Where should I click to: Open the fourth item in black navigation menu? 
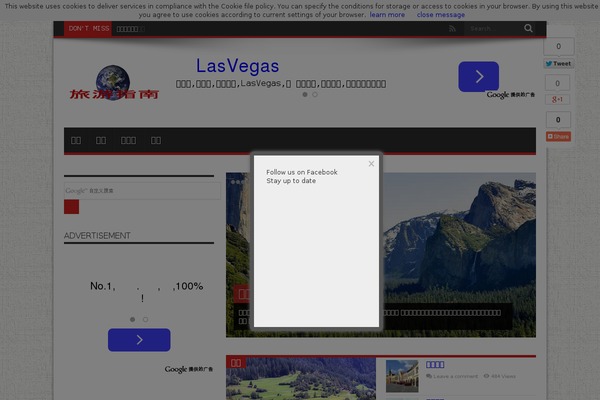[156, 140]
